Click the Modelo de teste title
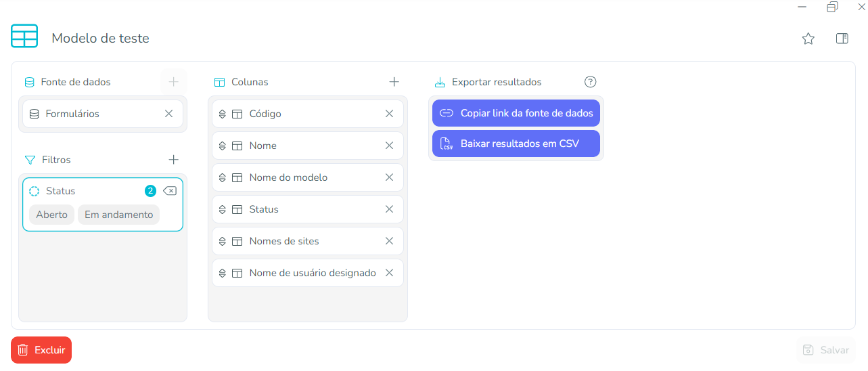Viewport: 868px width, 371px height. tap(100, 38)
